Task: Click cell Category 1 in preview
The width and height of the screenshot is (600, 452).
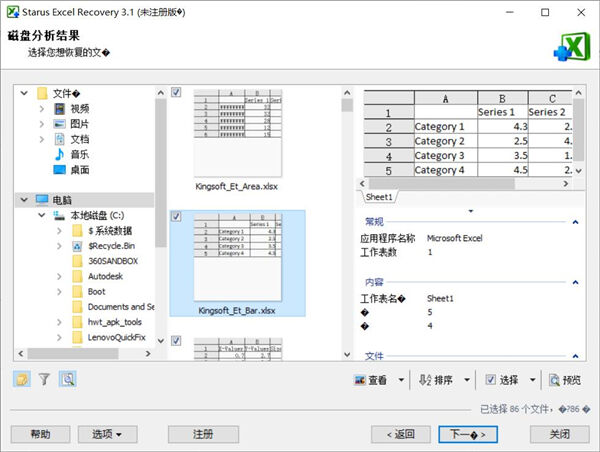Action: coord(446,126)
